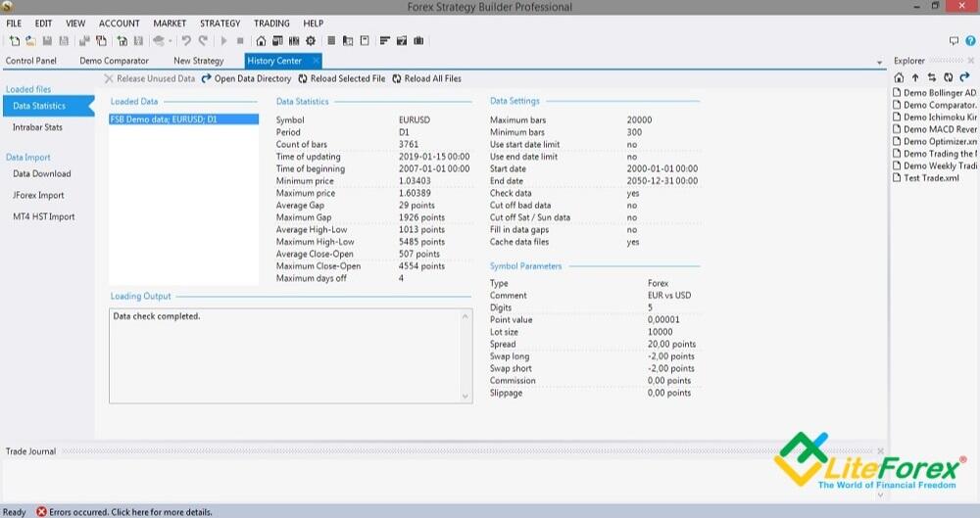The width and height of the screenshot is (980, 518).
Task: Click the Explorer swap arrows icon
Action: pyautogui.click(x=932, y=77)
